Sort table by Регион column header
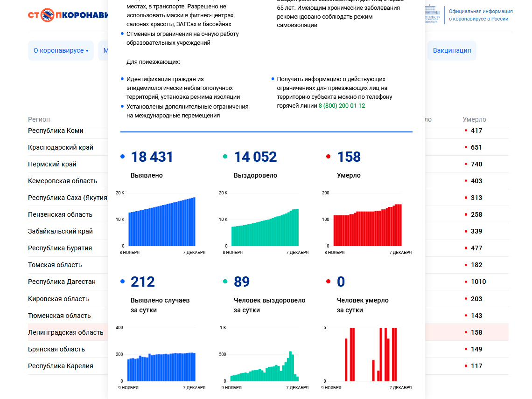Image resolution: width=532 pixels, height=399 pixels. pos(39,119)
